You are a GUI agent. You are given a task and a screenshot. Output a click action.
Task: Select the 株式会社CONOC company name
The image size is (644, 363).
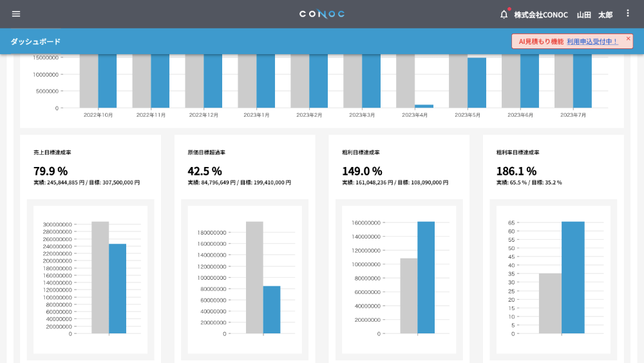541,15
